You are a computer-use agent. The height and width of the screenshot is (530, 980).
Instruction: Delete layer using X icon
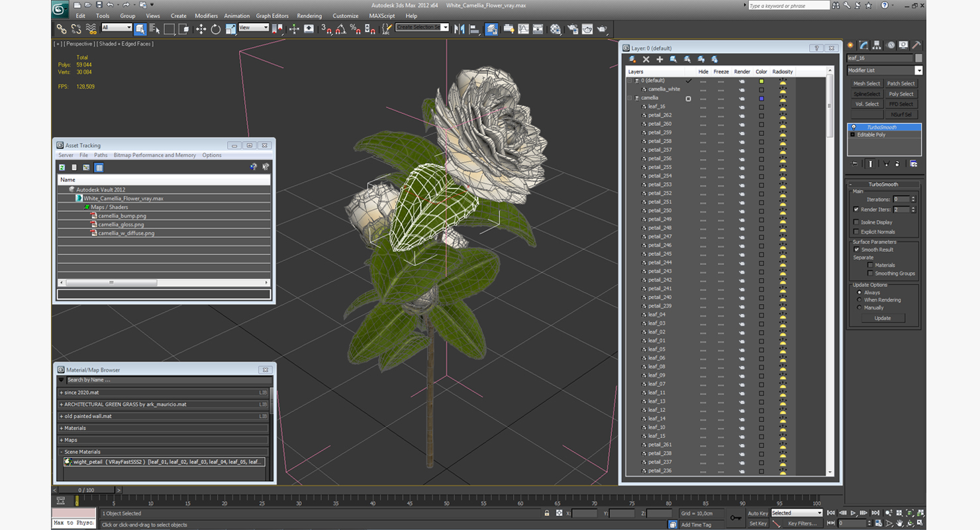[646, 59]
